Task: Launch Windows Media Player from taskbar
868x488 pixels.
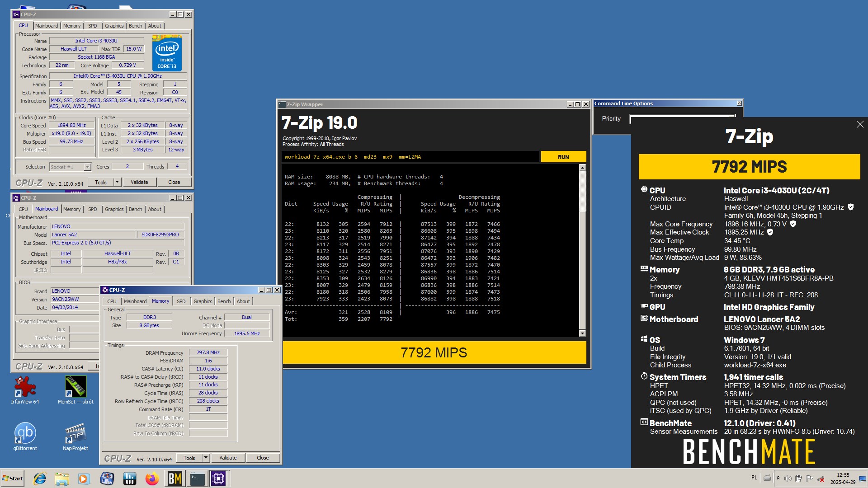Action: tap(84, 479)
